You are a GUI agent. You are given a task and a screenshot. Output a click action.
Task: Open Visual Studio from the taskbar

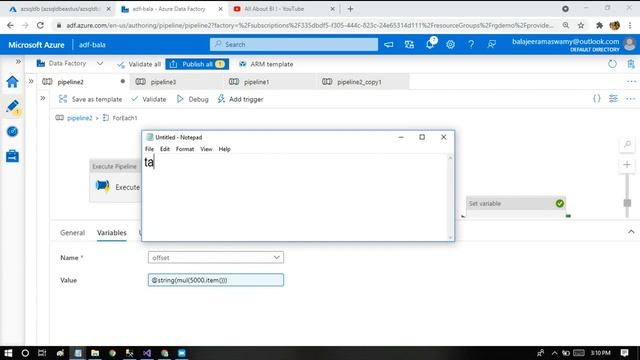(147, 353)
